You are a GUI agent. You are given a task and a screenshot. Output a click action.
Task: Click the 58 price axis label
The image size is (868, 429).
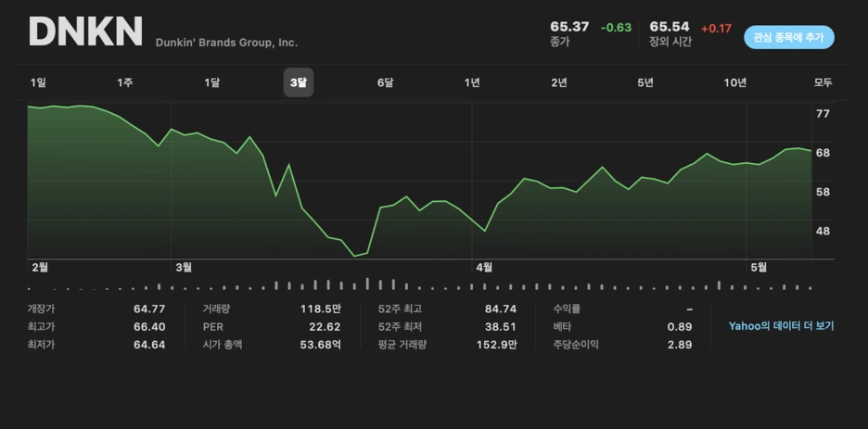pyautogui.click(x=823, y=193)
